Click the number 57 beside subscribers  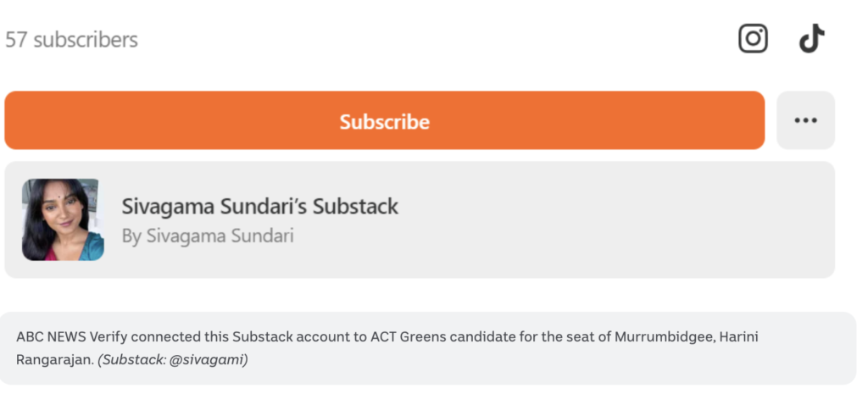(x=16, y=40)
